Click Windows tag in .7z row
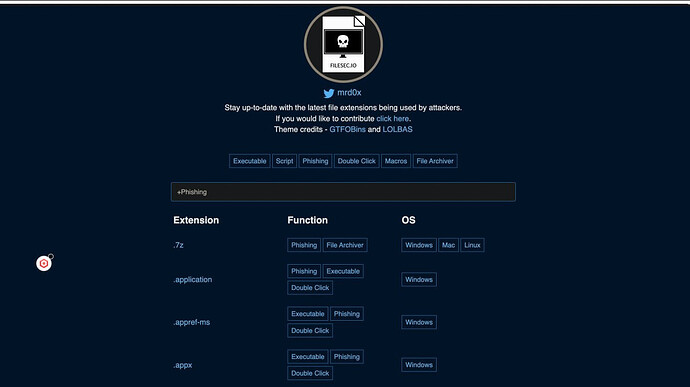The height and width of the screenshot is (387, 690). 419,245
